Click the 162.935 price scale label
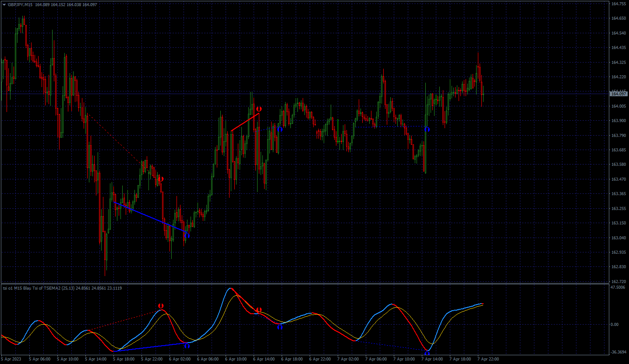Viewport: 629px width, 364px height. [618, 252]
